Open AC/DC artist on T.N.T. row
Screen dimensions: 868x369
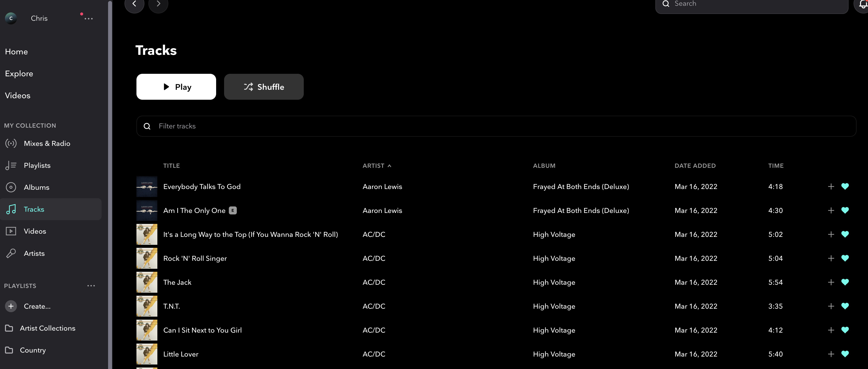click(374, 306)
